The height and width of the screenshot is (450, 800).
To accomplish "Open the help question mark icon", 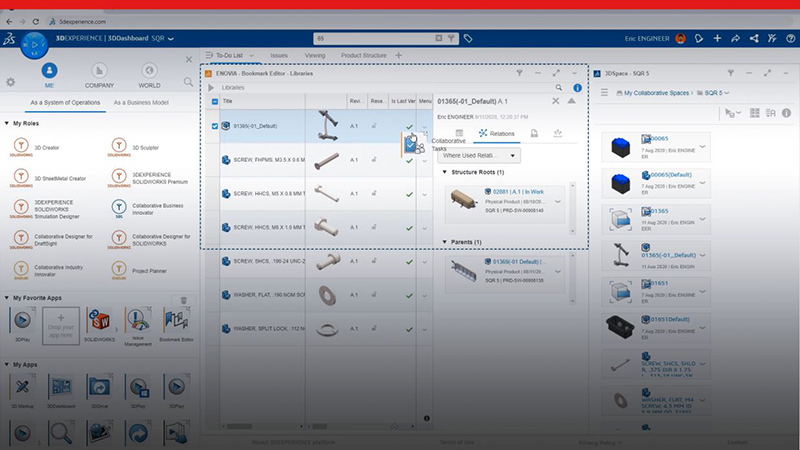I will pyautogui.click(x=790, y=38).
